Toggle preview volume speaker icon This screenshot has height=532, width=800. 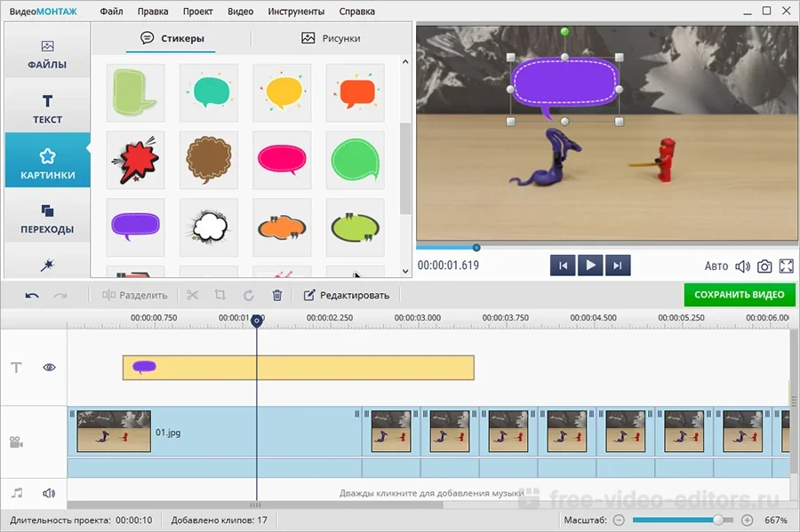(743, 266)
